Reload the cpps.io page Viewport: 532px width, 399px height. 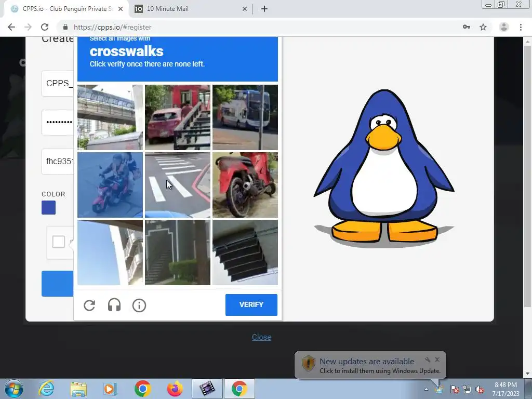tap(45, 27)
